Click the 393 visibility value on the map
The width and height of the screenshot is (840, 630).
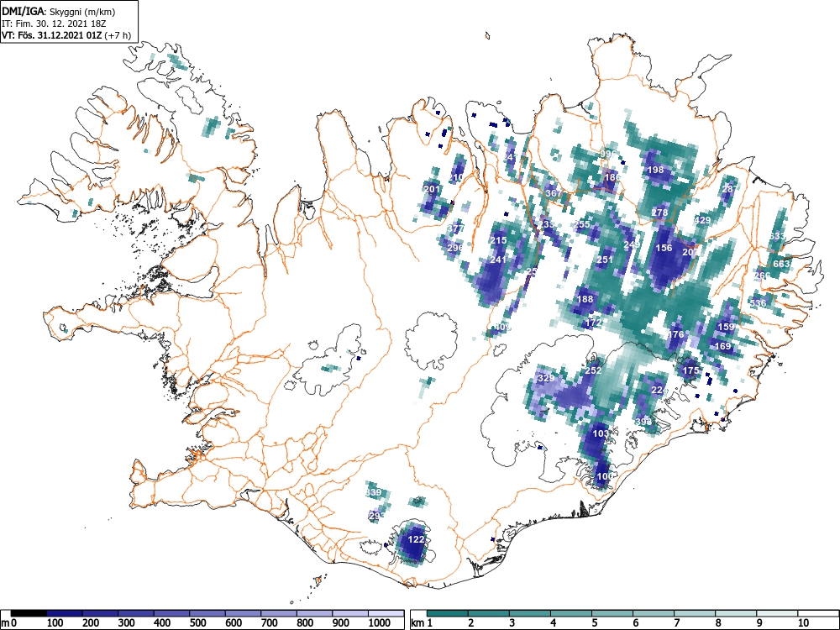644,422
